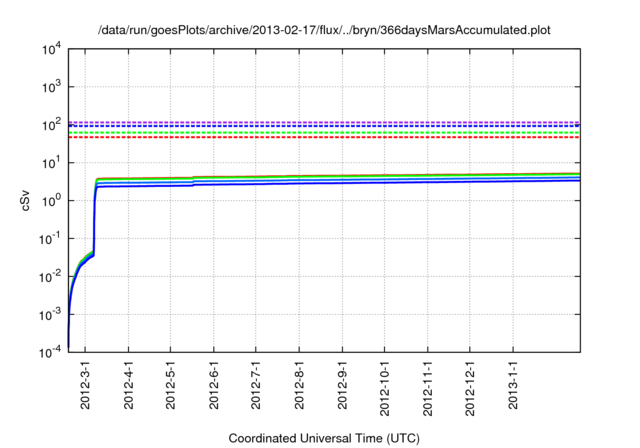
Task: Click the 10^2 y-axis tick label
Action: point(50,125)
